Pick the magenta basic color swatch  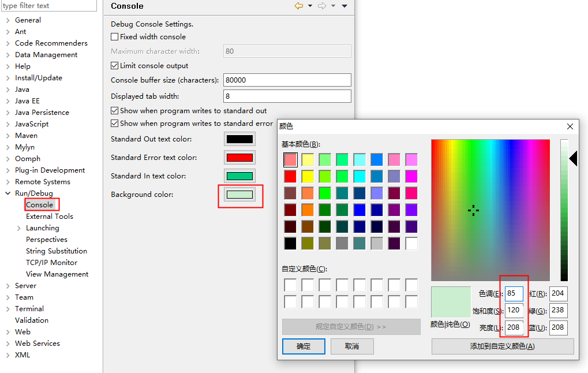pos(411,176)
